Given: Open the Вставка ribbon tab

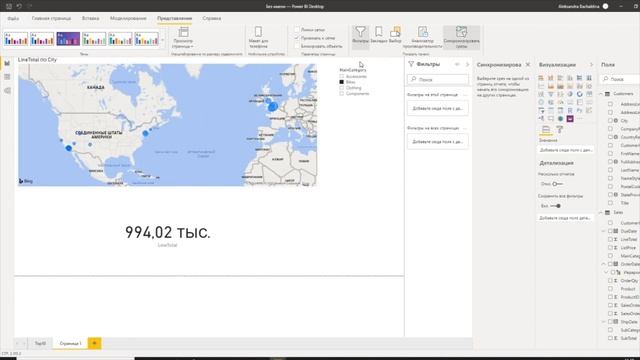Looking at the screenshot, I should pyautogui.click(x=91, y=18).
